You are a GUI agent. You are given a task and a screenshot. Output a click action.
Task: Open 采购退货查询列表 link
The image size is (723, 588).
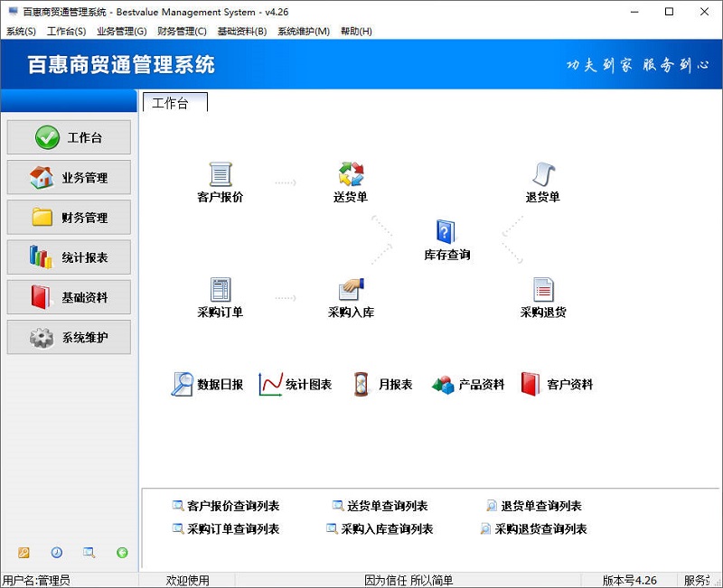(538, 528)
